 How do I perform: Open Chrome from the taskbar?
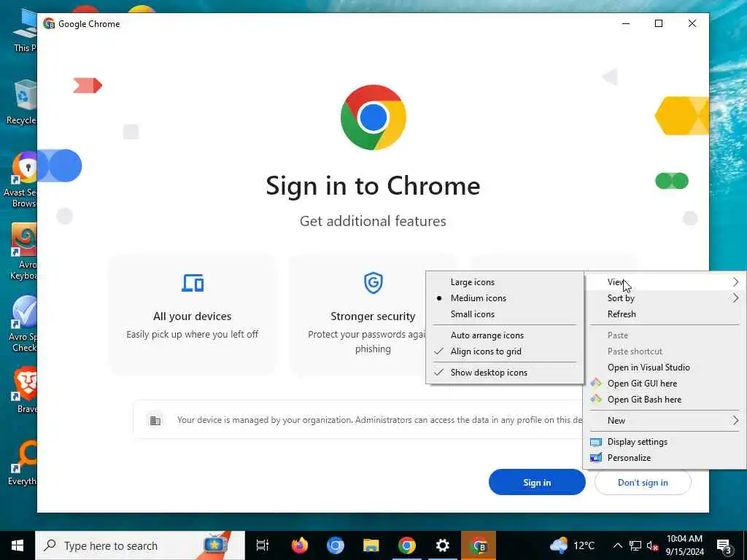click(407, 545)
